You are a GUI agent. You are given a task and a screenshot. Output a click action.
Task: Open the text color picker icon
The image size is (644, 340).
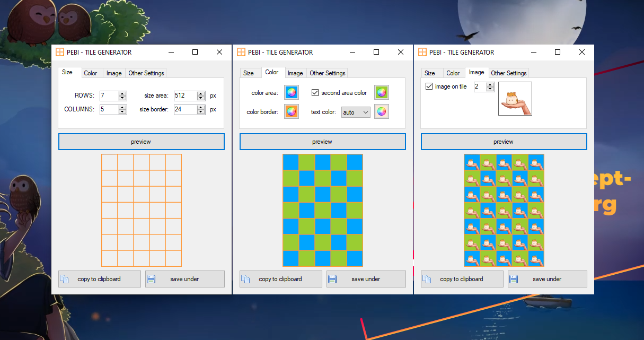(x=382, y=111)
